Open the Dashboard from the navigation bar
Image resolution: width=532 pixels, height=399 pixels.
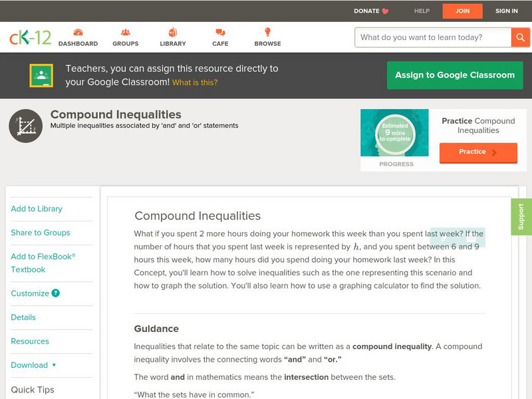click(x=80, y=37)
